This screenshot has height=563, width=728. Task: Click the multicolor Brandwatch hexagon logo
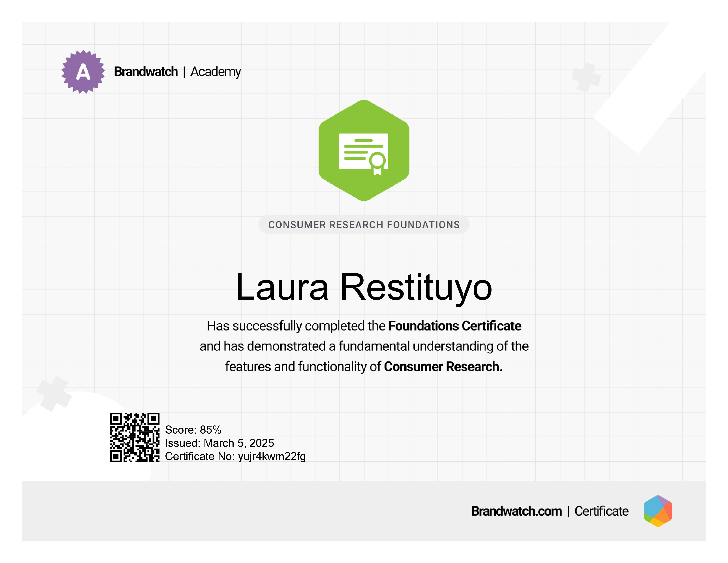click(658, 511)
